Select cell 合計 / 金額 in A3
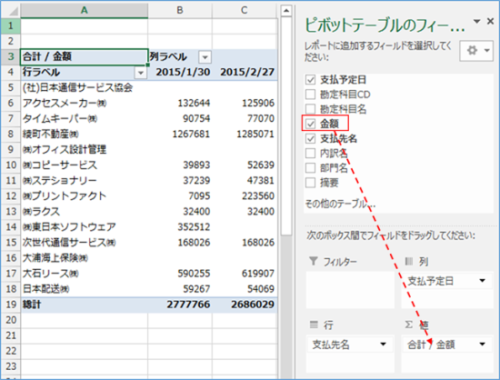 tap(84, 57)
